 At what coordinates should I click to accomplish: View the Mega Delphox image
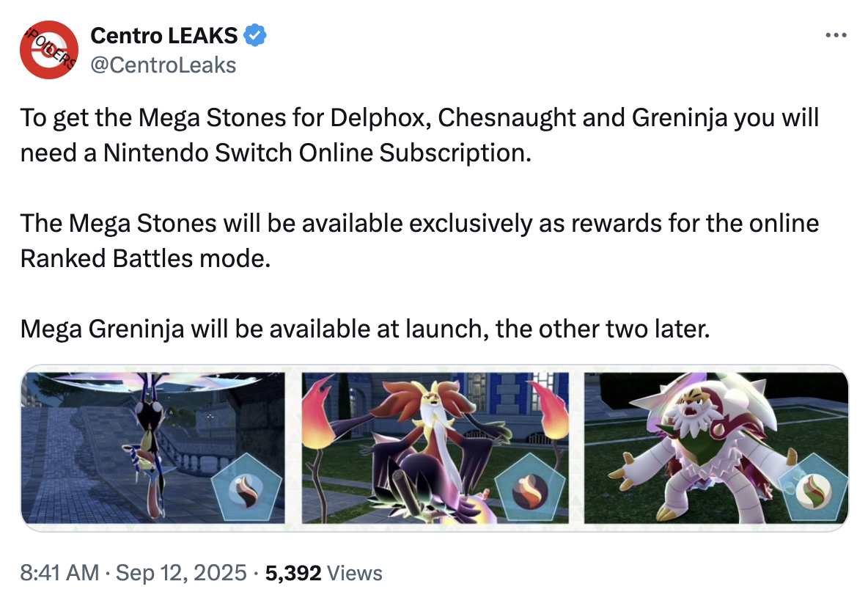435,448
